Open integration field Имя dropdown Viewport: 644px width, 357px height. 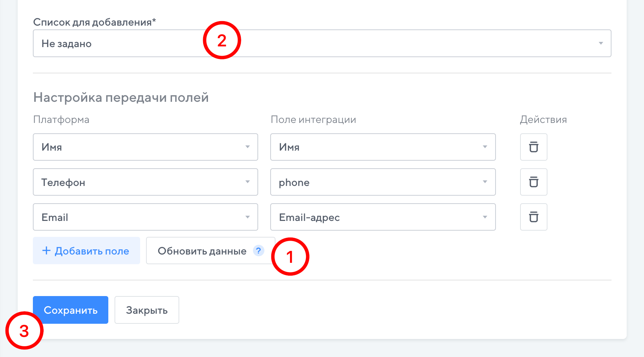pos(383,147)
